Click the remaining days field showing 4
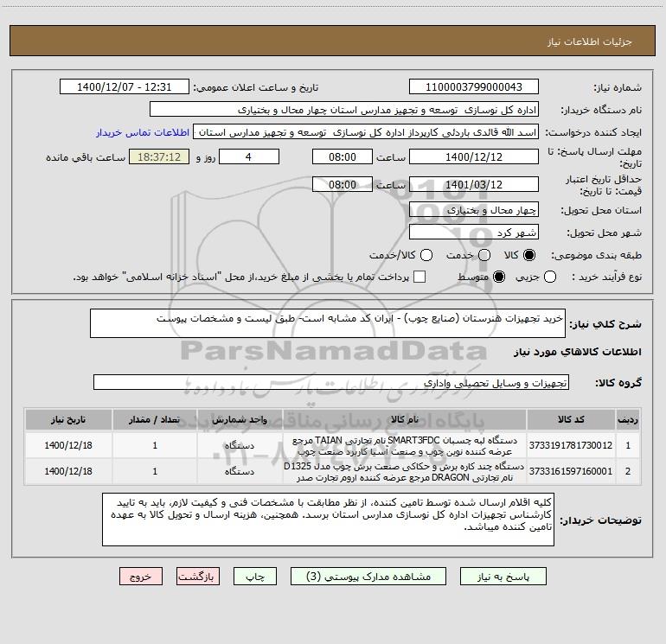 pos(249,156)
